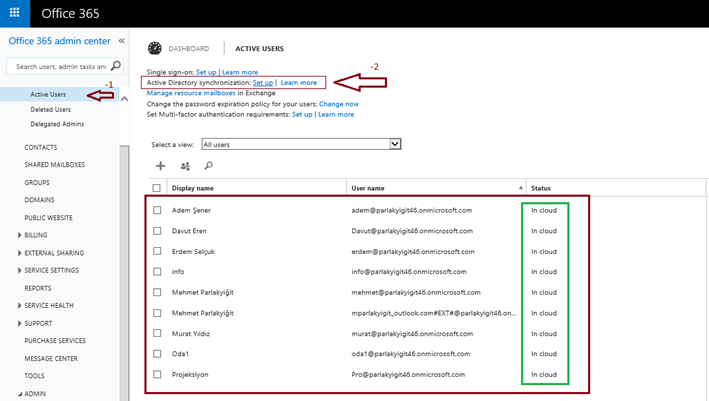Click the search users magnifier icon
709x401 pixels.
[208, 166]
